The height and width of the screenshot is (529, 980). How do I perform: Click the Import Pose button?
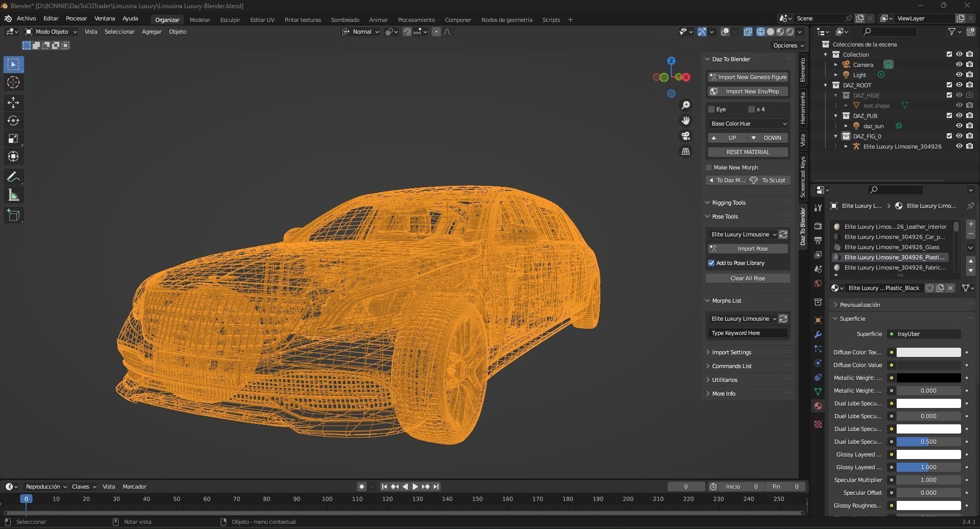pyautogui.click(x=748, y=249)
